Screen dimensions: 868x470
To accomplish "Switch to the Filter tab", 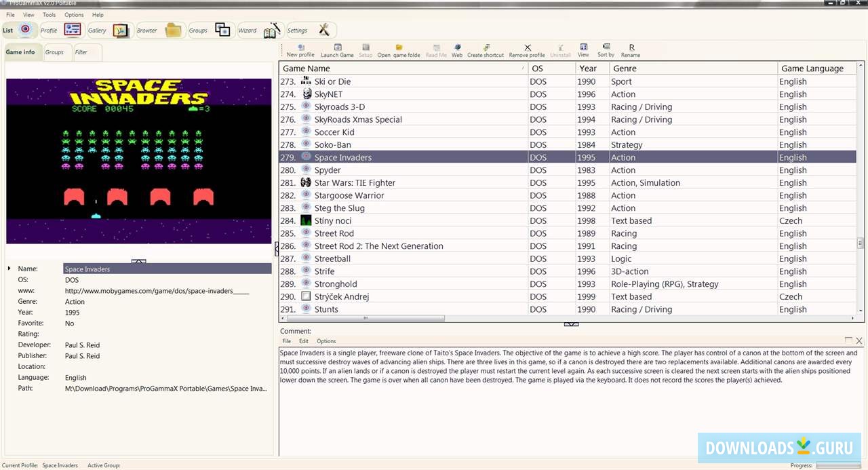I will pyautogui.click(x=81, y=52).
